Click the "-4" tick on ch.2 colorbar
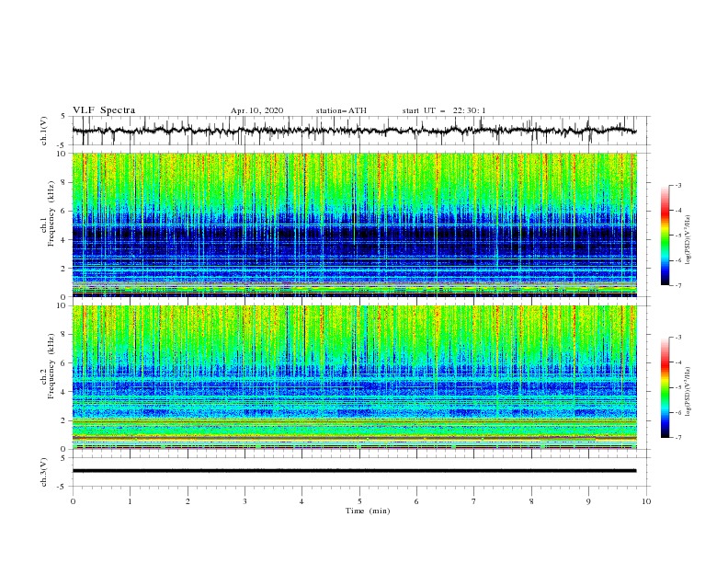728x563 pixels. pos(677,362)
